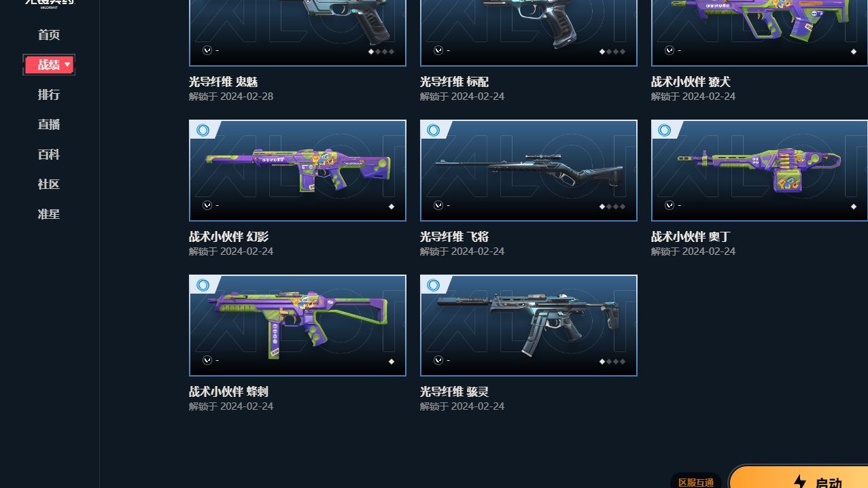This screenshot has width=868, height=488.
Task: Click the lightning bolt icon on 启动 button
Action: tap(800, 483)
